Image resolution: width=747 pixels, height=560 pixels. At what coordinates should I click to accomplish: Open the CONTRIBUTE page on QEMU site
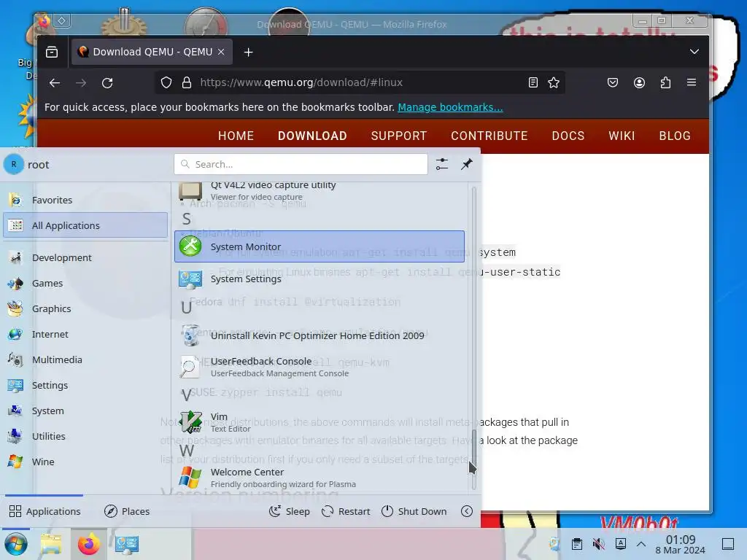489,136
